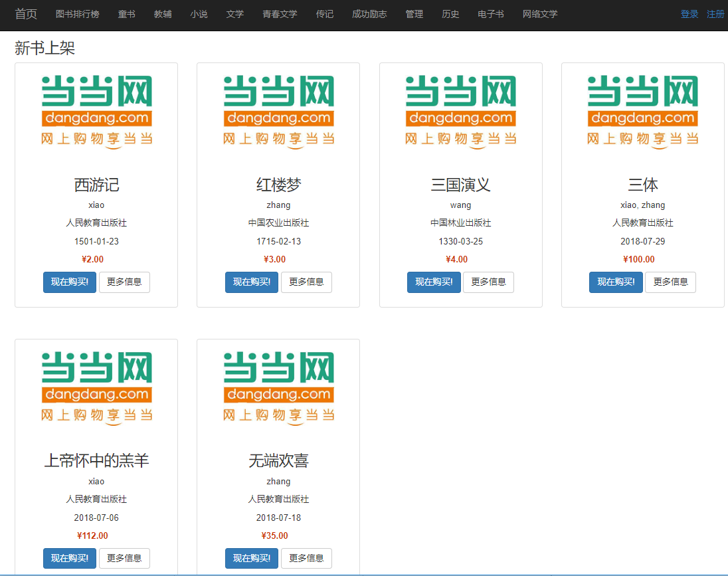
Task: Click the book title 三国演义
Action: (460, 185)
